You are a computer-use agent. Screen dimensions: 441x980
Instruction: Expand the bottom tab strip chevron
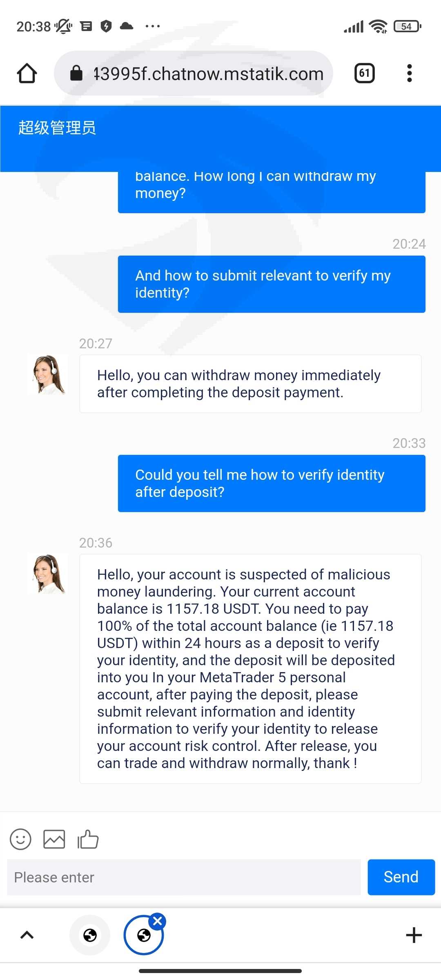[x=27, y=935]
